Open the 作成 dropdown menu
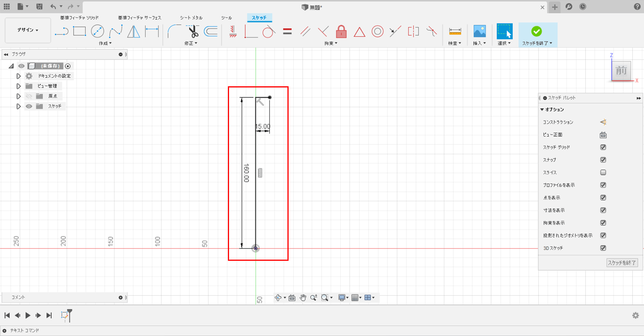This screenshot has height=336, width=644. (105, 43)
